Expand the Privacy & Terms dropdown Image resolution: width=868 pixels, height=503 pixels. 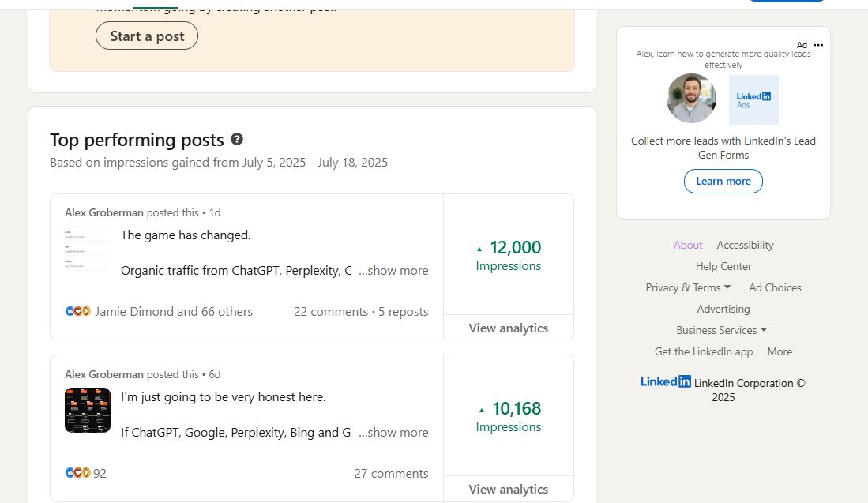688,287
